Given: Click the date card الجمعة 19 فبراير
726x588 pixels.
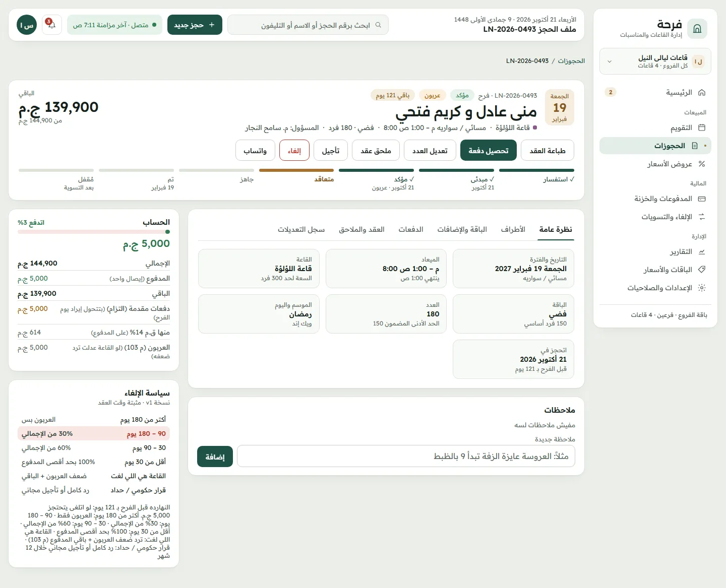Looking at the screenshot, I should pyautogui.click(x=560, y=107).
